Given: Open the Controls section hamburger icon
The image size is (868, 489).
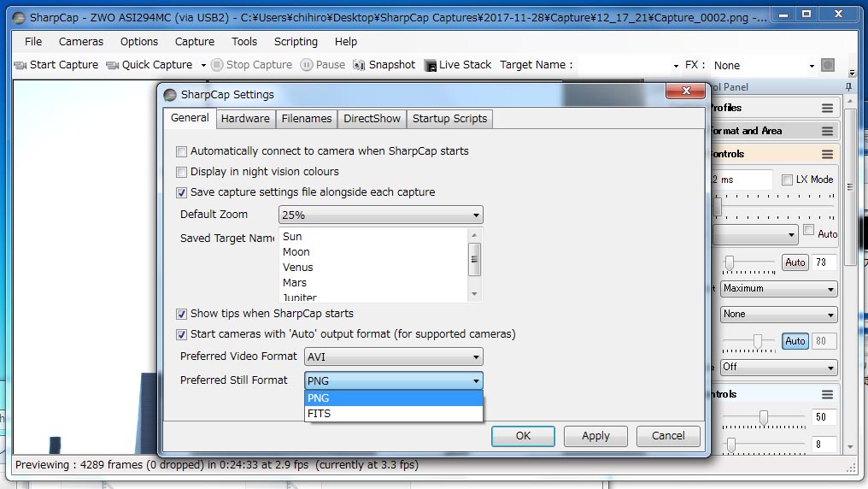Looking at the screenshot, I should pyautogui.click(x=827, y=155).
